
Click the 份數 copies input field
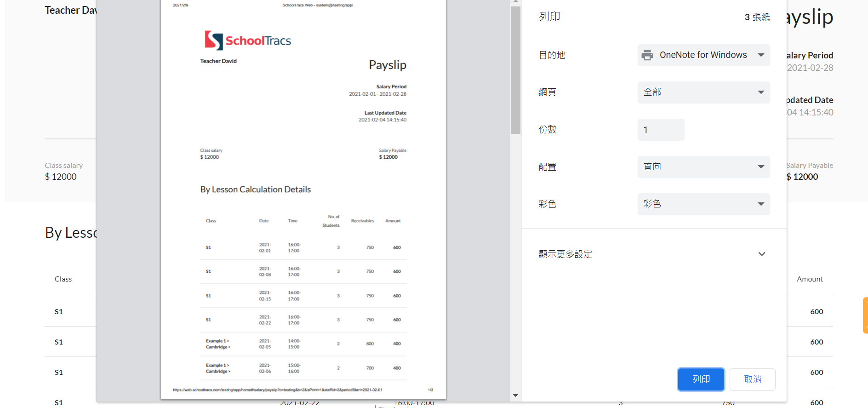[661, 130]
